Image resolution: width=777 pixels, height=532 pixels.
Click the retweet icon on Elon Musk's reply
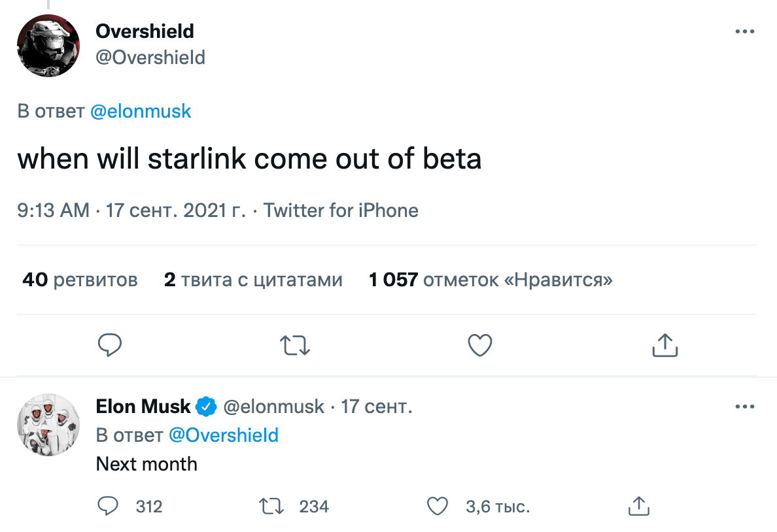(x=271, y=506)
